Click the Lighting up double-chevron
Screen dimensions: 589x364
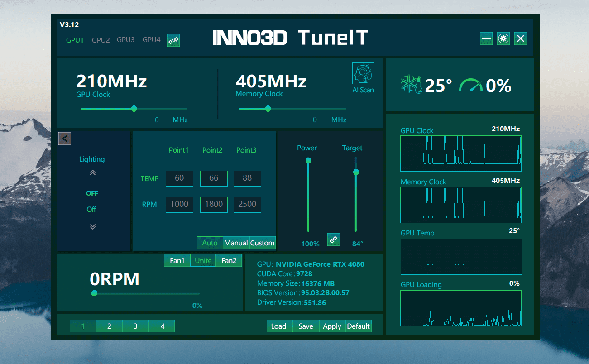click(x=93, y=172)
